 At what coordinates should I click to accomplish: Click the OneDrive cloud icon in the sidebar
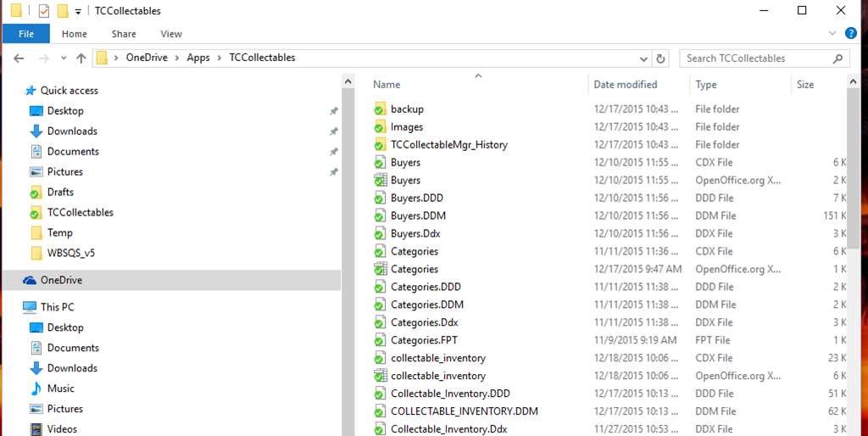(30, 280)
